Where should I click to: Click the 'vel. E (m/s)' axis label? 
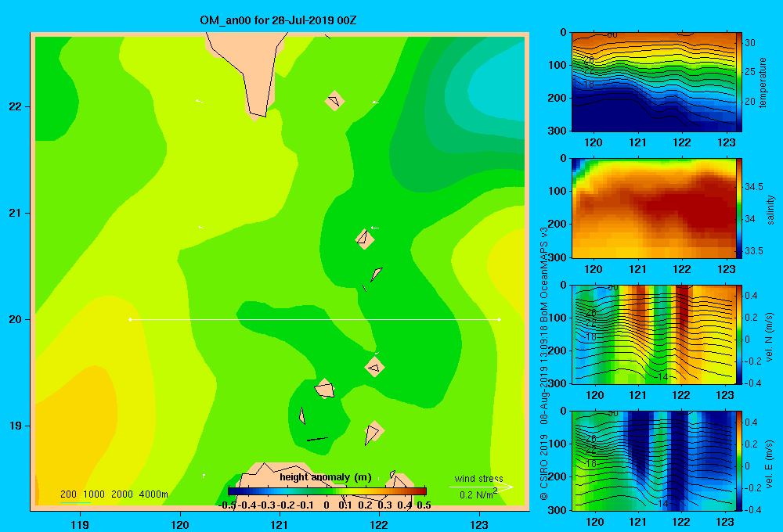770,463
